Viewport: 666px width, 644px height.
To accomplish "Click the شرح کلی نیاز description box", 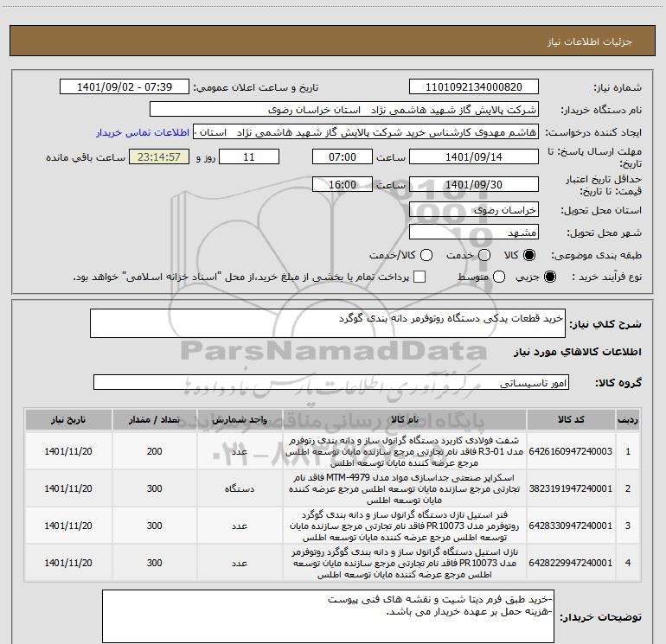I will 328,323.
